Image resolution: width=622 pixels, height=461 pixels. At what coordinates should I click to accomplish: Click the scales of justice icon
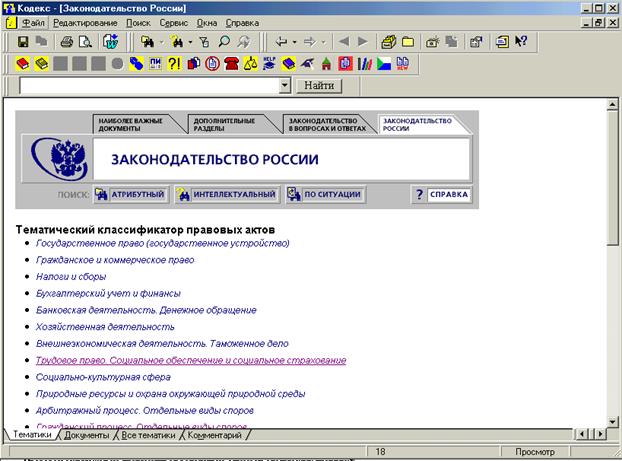250,63
